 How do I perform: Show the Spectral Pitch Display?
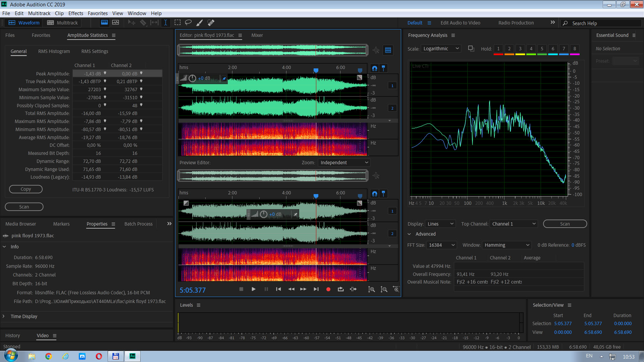115,23
